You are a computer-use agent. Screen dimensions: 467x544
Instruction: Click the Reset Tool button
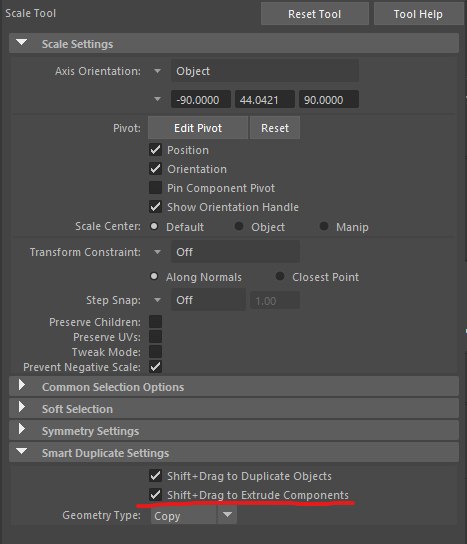click(314, 14)
